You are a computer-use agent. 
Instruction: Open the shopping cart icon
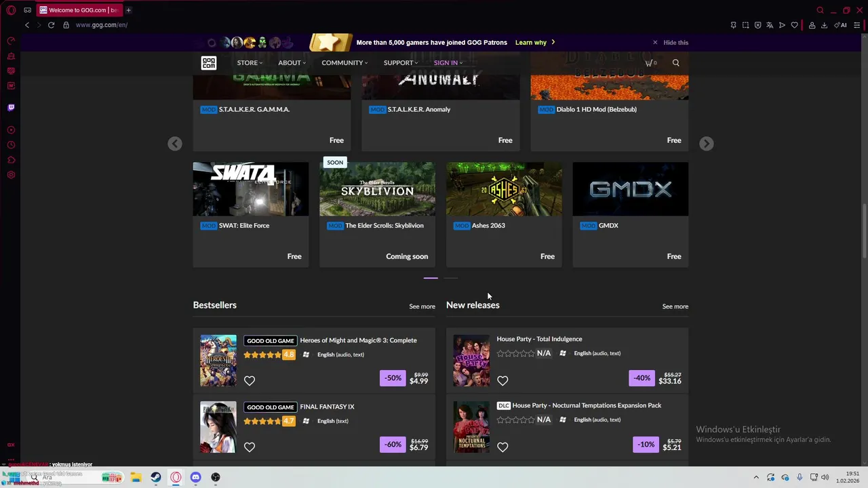pyautogui.click(x=650, y=62)
